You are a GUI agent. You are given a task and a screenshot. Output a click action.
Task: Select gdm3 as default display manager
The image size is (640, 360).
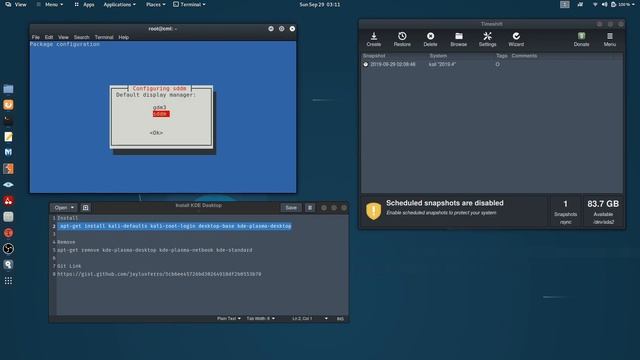(x=160, y=107)
